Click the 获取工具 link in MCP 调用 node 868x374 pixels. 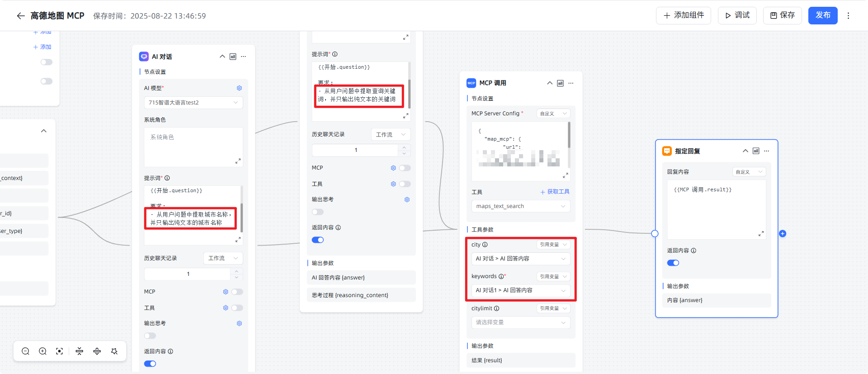click(555, 192)
